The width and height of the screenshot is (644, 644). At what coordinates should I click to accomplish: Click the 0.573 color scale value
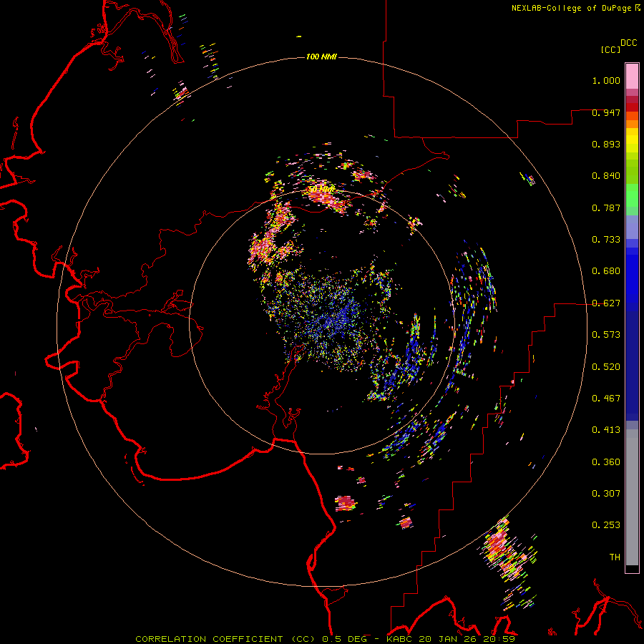tap(606, 335)
